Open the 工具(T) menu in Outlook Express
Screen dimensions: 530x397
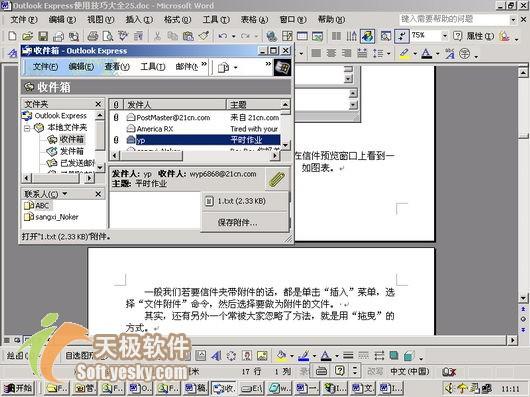point(153,67)
